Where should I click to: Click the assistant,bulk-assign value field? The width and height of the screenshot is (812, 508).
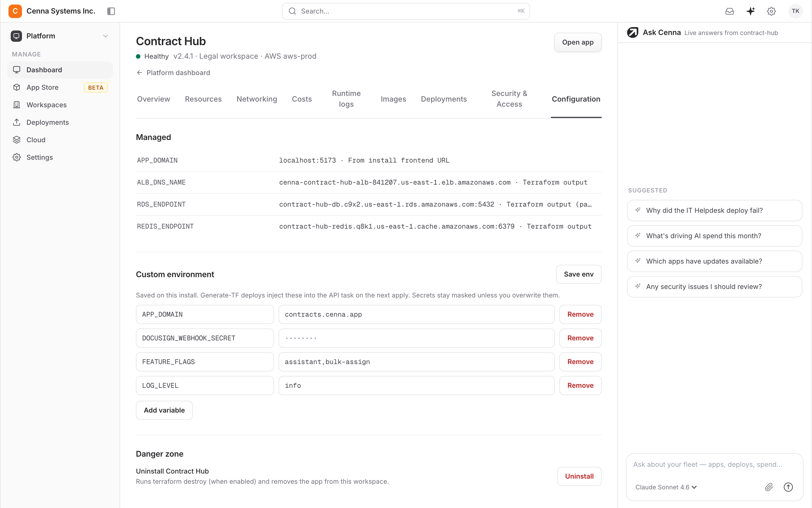tap(416, 362)
